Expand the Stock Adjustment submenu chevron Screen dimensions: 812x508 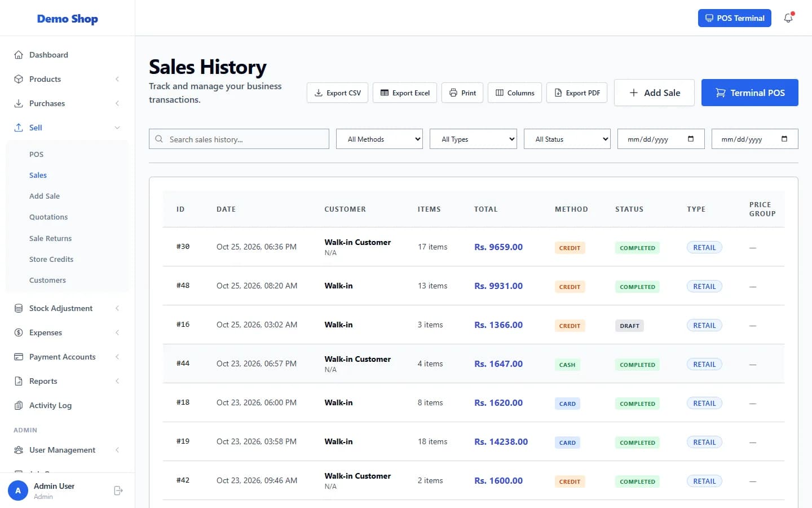point(117,308)
